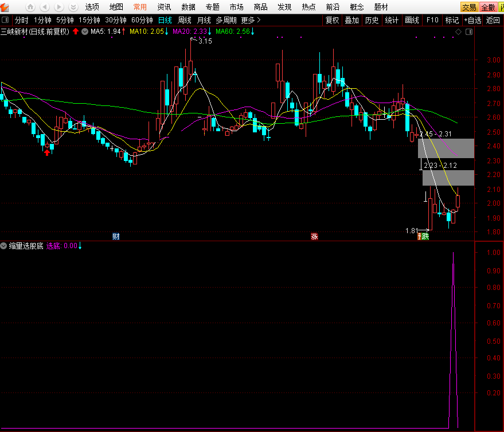Switch to 分时 intraday view
This screenshot has height=432, width=504.
(22, 20)
